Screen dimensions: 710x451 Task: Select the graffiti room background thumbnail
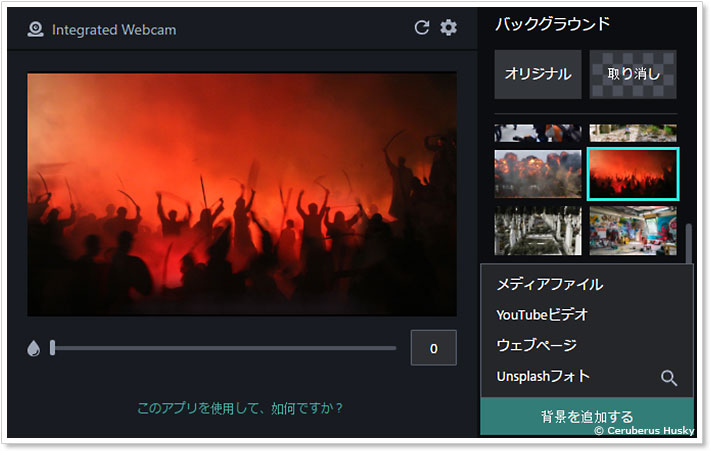pyautogui.click(x=633, y=230)
